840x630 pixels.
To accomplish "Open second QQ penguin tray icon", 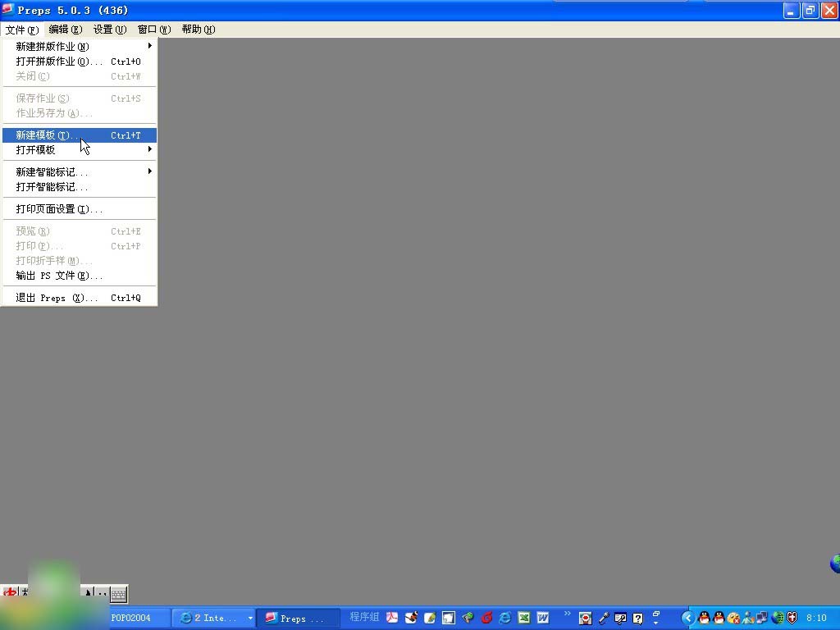I will pyautogui.click(x=719, y=618).
